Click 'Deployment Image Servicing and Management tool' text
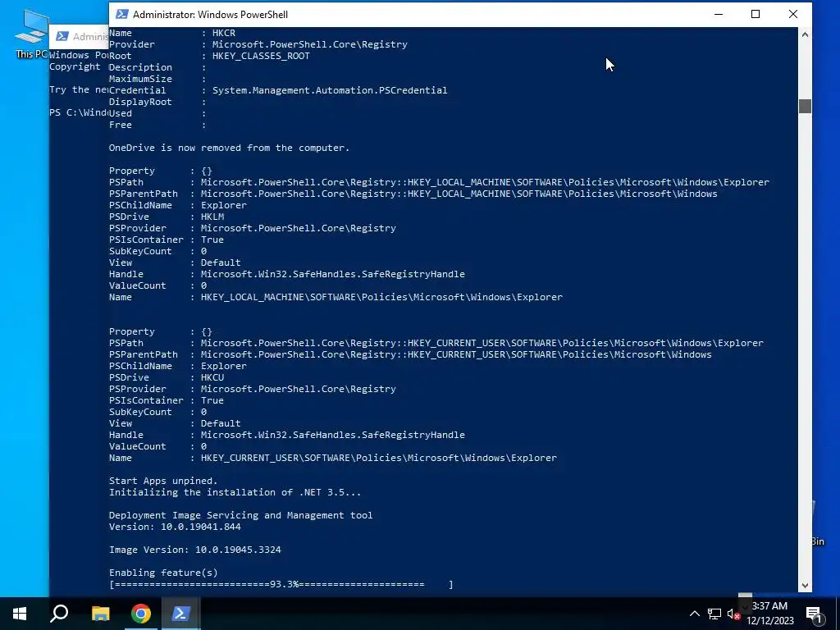Image resolution: width=840 pixels, height=630 pixels. tap(240, 515)
